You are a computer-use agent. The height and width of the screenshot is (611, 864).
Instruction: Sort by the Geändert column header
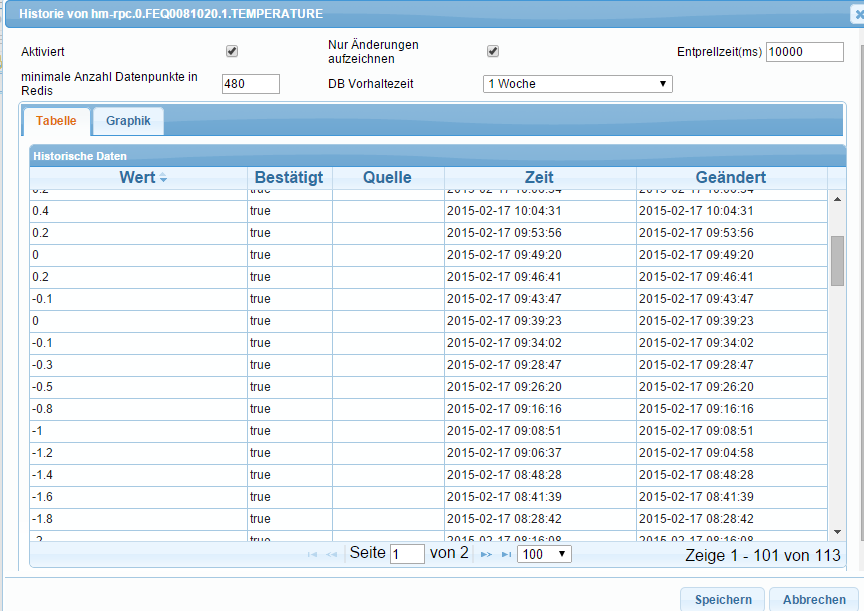[731, 177]
